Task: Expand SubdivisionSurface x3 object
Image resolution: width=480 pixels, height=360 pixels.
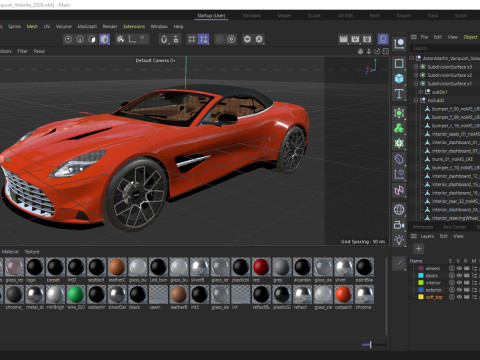Action: pos(416,67)
